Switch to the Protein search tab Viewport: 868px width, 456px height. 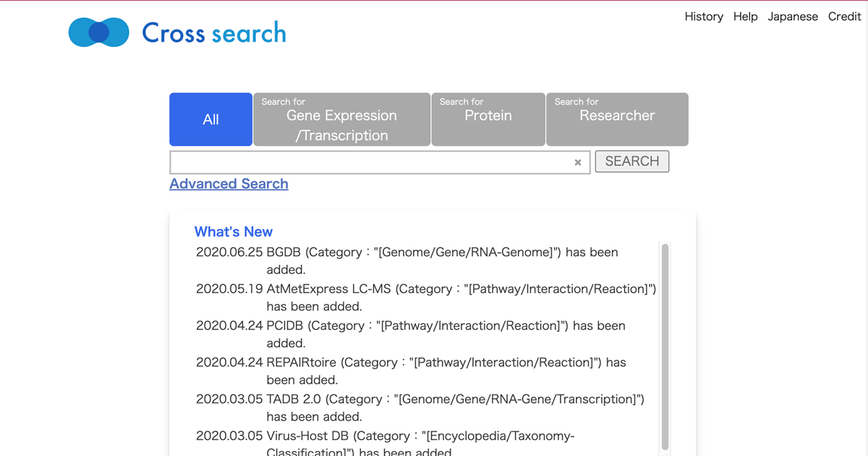pos(488,119)
